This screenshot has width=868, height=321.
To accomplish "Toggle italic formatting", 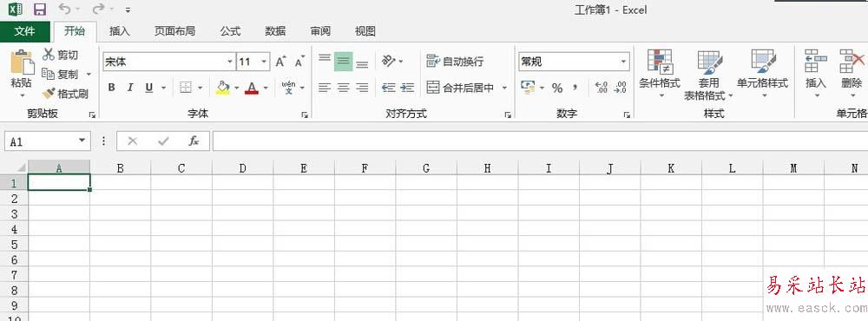I will (131, 88).
